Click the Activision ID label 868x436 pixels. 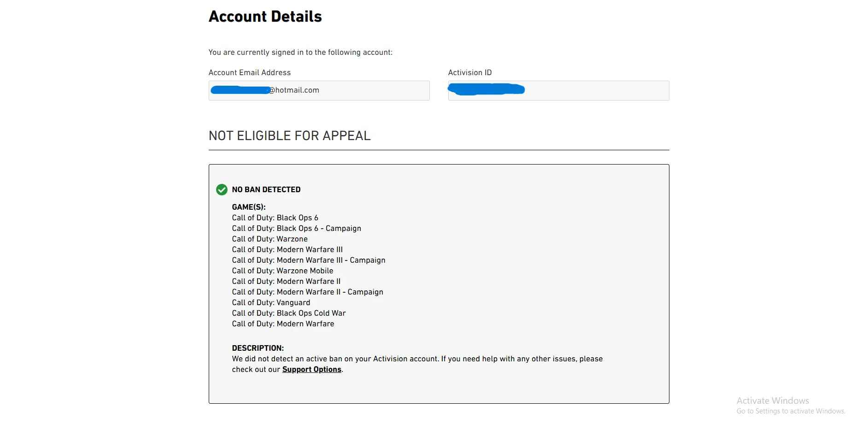(469, 73)
